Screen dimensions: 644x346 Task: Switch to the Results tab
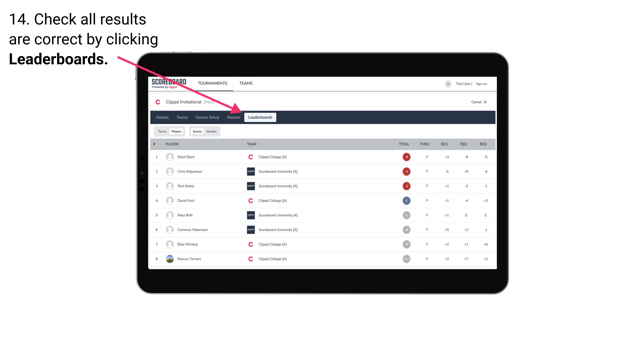coord(233,118)
